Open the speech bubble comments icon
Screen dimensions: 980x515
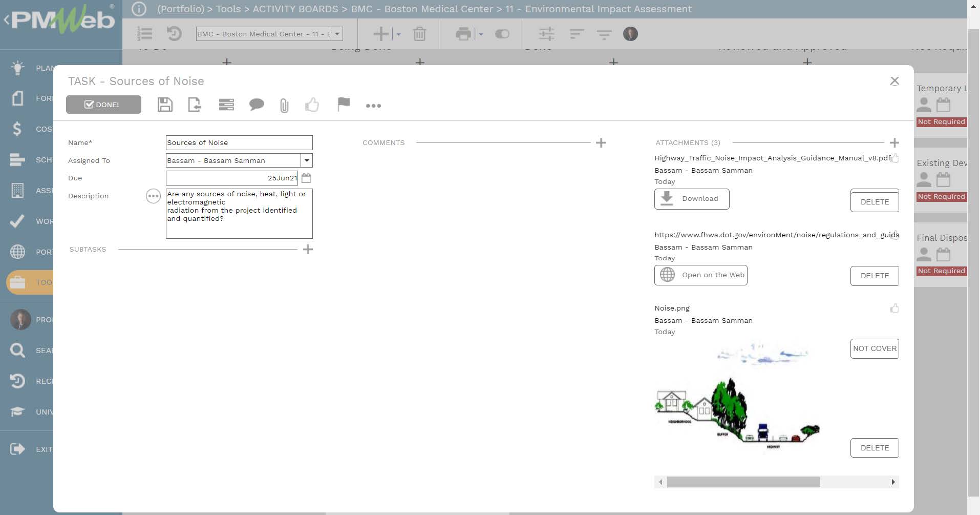[x=256, y=105]
